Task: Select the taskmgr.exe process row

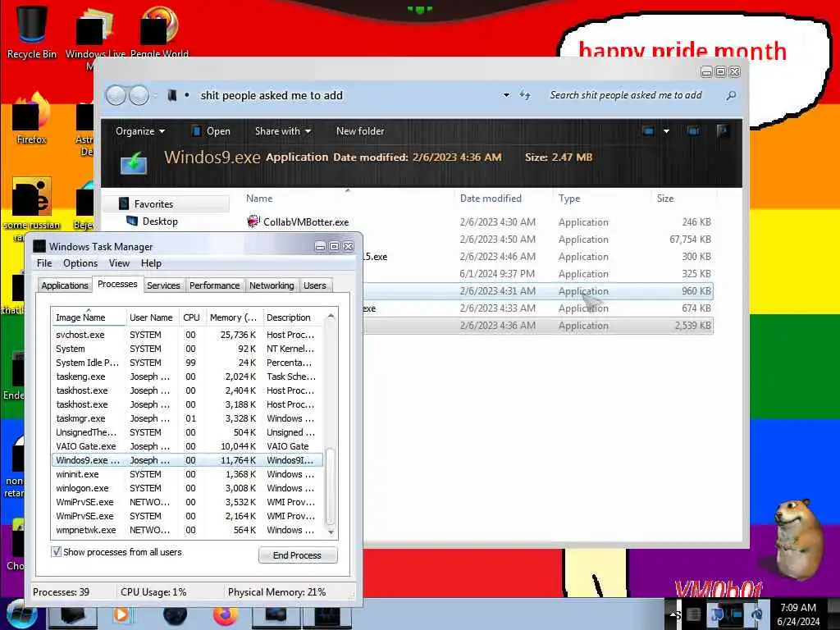Action: (188, 418)
